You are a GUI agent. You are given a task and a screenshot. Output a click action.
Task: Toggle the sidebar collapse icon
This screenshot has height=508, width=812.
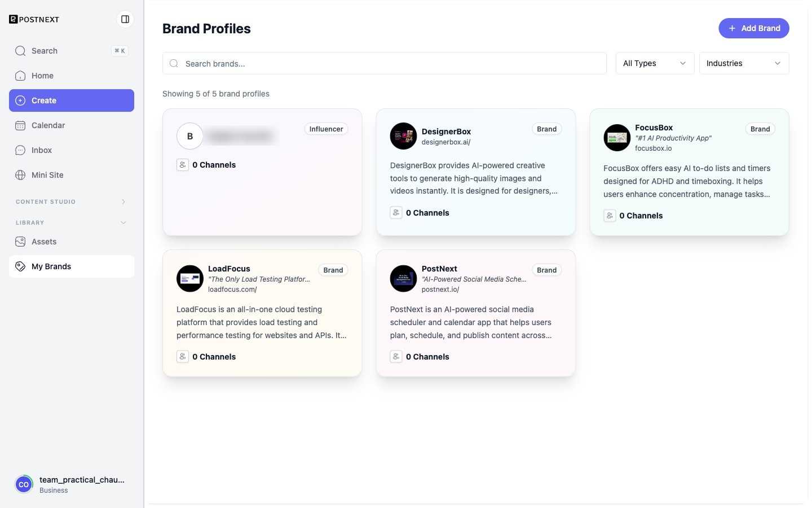click(x=125, y=19)
